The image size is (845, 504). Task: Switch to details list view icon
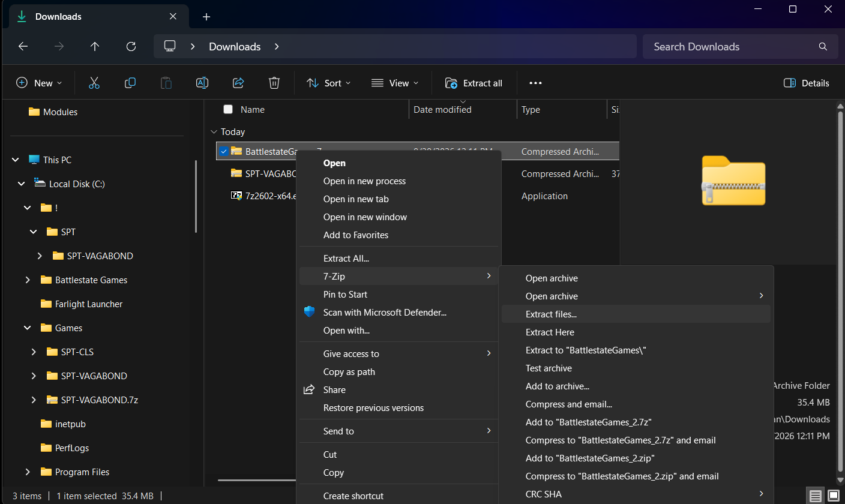[x=816, y=496]
